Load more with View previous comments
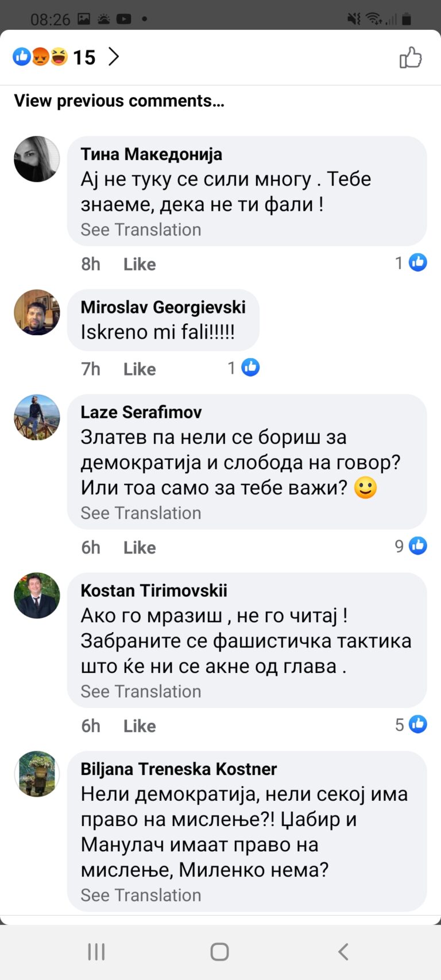441x980 pixels. tap(119, 100)
